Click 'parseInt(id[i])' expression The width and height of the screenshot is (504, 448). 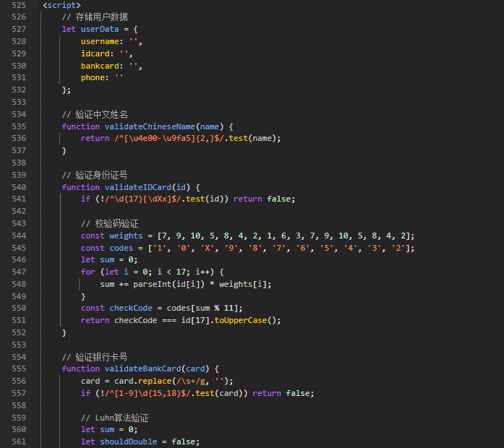click(x=168, y=284)
